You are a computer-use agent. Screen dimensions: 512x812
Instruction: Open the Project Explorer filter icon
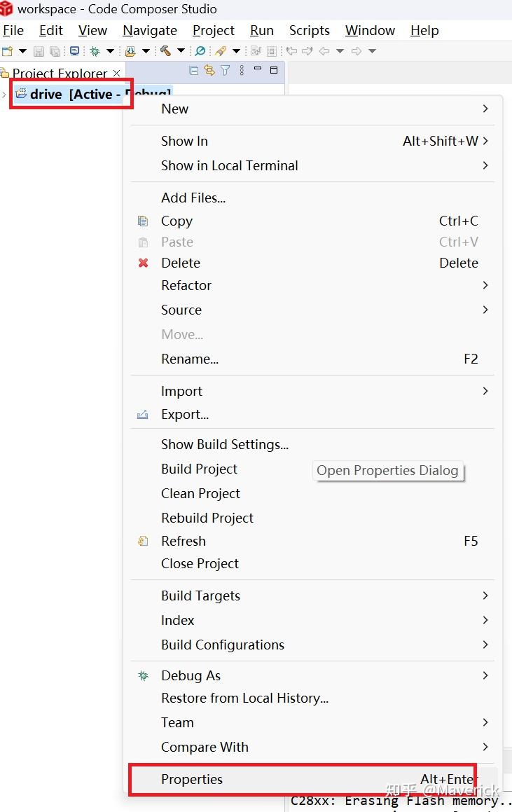[225, 70]
